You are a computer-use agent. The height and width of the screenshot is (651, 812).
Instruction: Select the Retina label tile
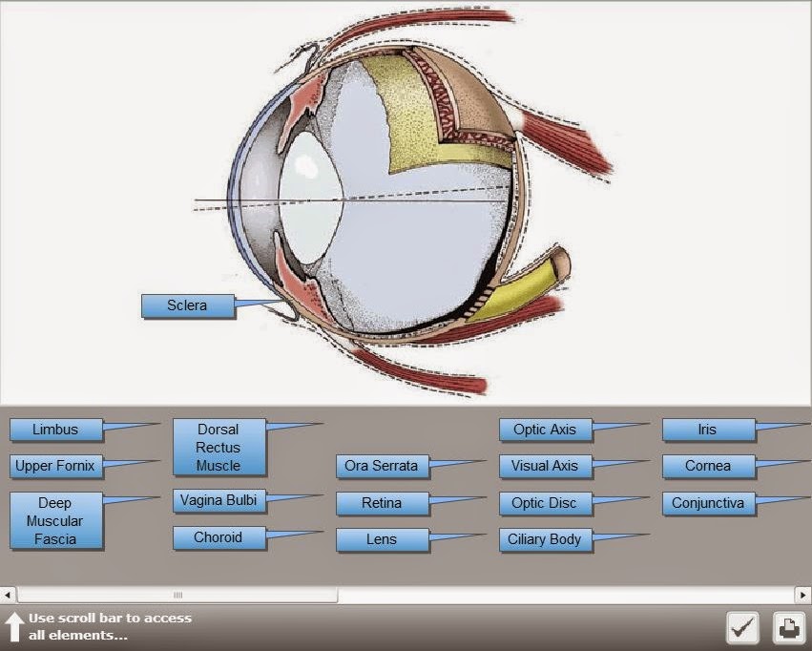point(381,503)
